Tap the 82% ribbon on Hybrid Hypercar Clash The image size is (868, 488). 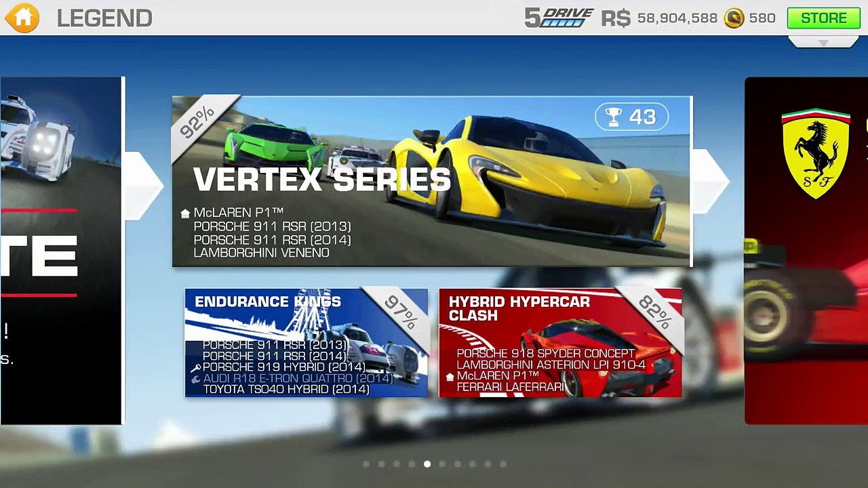pos(655,312)
